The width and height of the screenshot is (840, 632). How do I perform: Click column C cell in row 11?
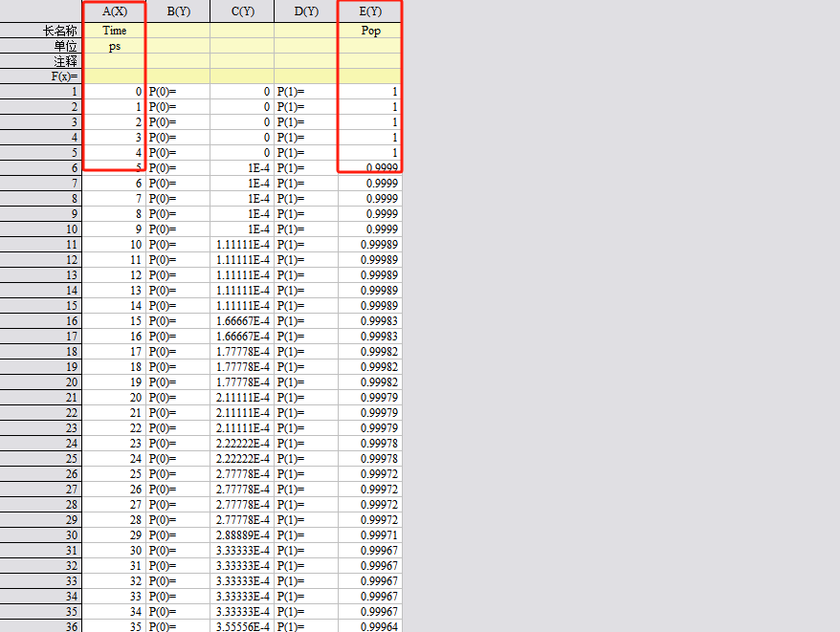[x=242, y=245]
